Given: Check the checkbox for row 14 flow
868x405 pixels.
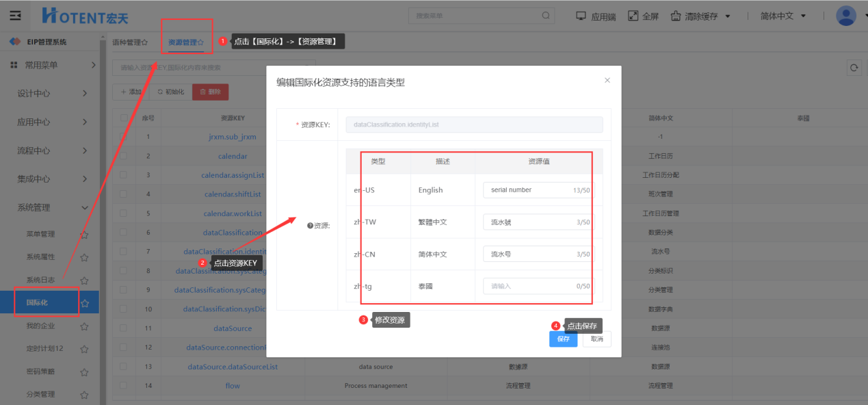Looking at the screenshot, I should 123,386.
